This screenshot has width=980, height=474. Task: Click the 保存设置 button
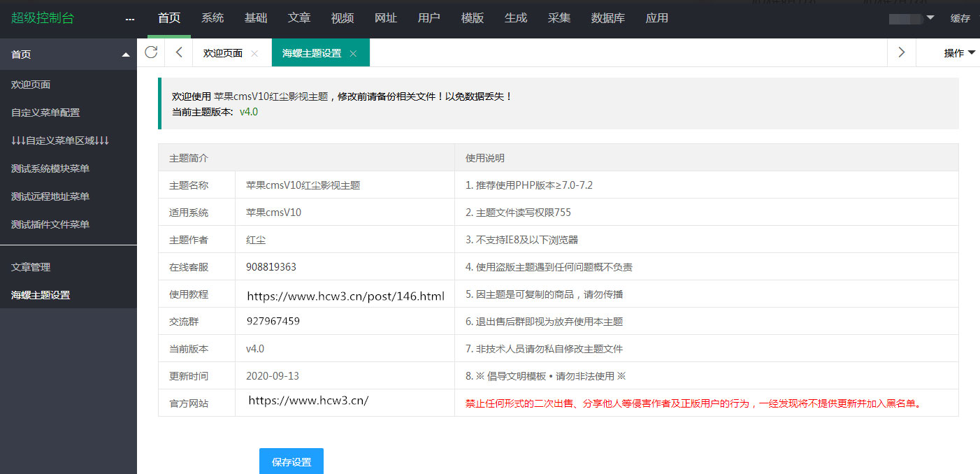[x=291, y=461]
